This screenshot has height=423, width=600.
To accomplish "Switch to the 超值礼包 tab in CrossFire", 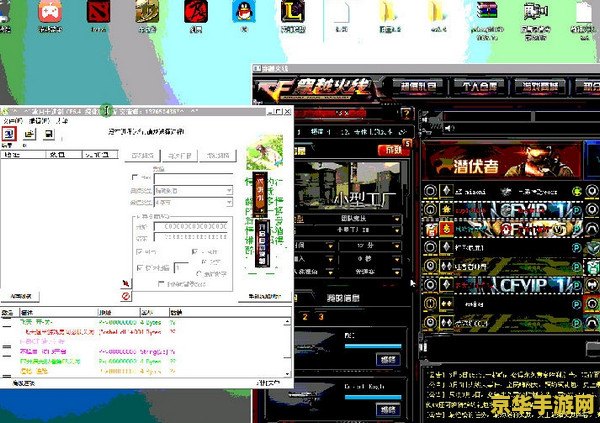I will [x=418, y=86].
